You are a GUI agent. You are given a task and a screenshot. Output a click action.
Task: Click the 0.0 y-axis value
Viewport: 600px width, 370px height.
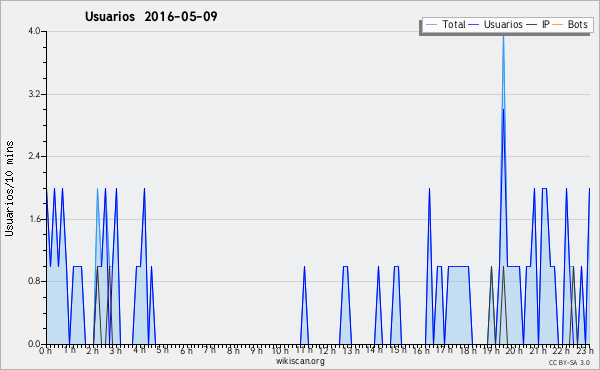34,344
